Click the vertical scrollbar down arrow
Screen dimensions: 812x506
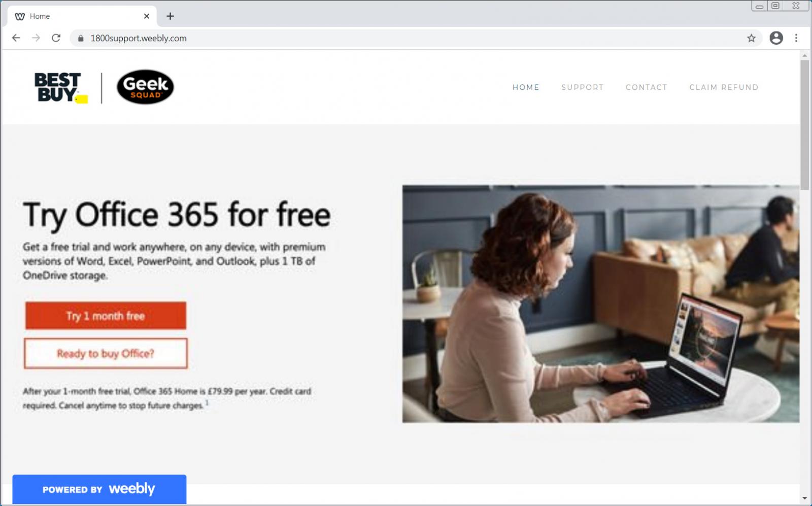(805, 498)
